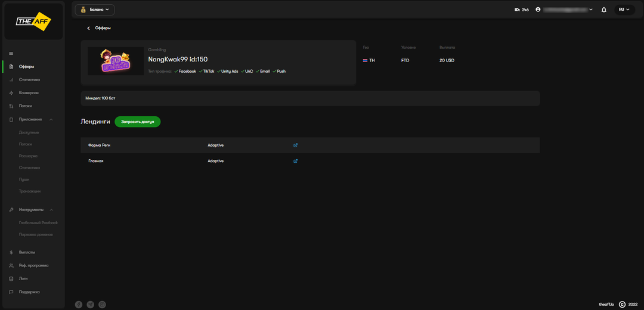
Task: Open the Facebook icon in footer
Action: [x=79, y=305]
